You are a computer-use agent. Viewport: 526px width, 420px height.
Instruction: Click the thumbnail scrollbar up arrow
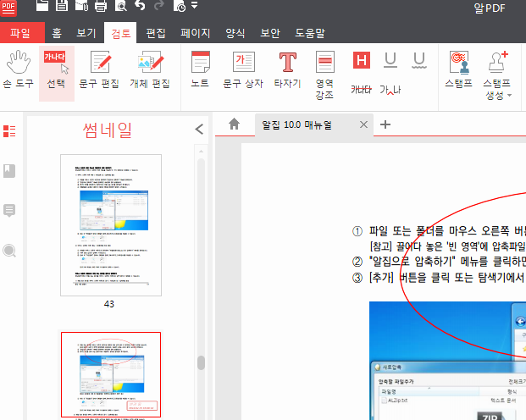[202, 152]
